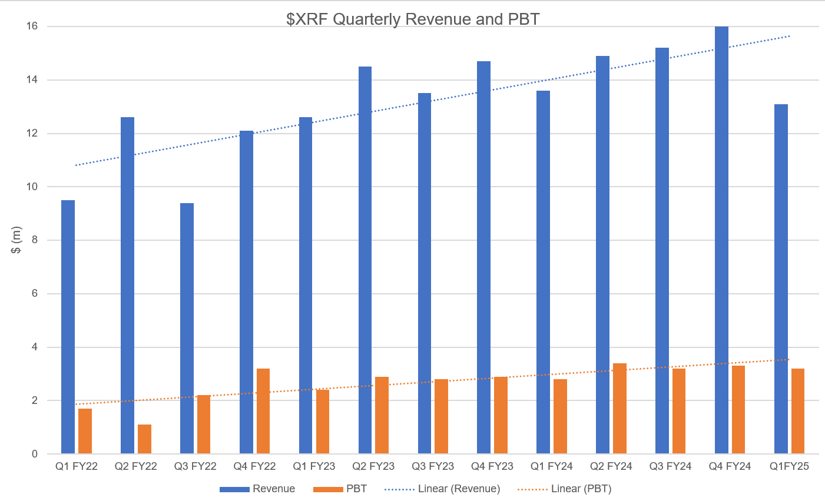825x504 pixels.
Task: Select the Q3 FY22 blue Revenue bar
Action: click(x=187, y=329)
